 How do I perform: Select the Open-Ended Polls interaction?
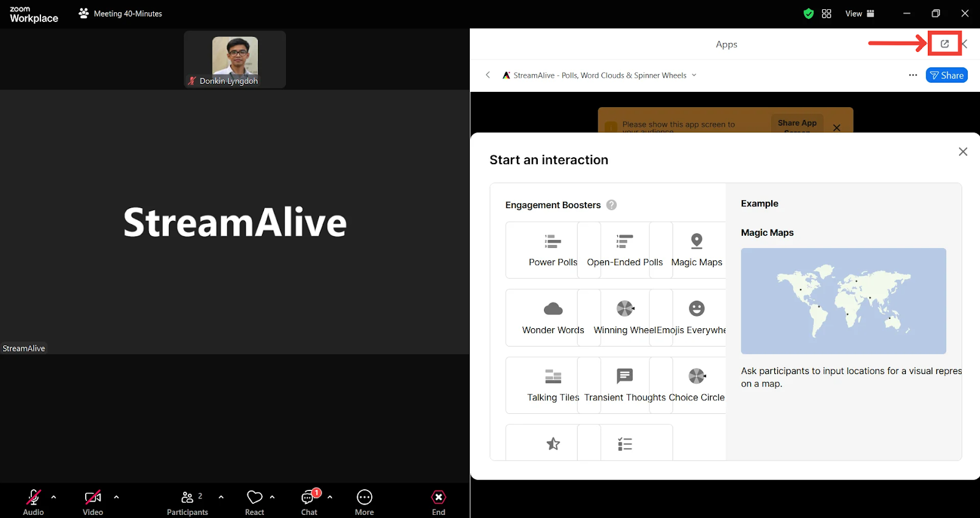coord(625,250)
